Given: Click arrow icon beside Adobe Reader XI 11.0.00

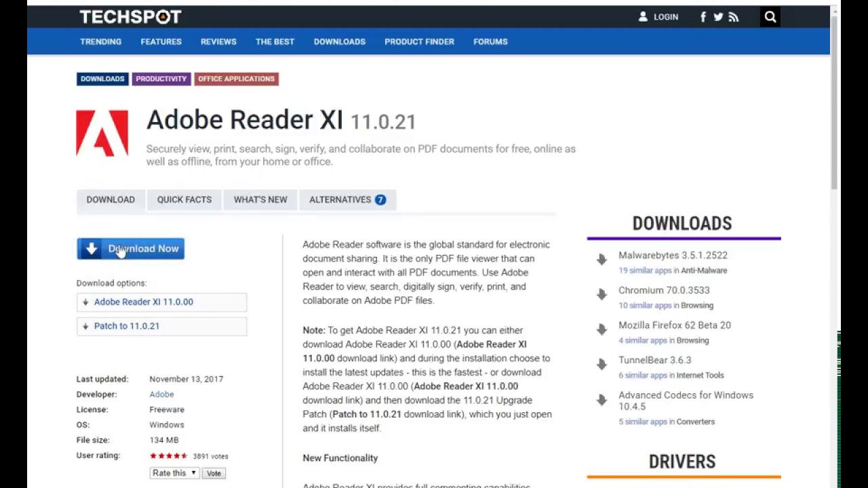Looking at the screenshot, I should (x=85, y=302).
